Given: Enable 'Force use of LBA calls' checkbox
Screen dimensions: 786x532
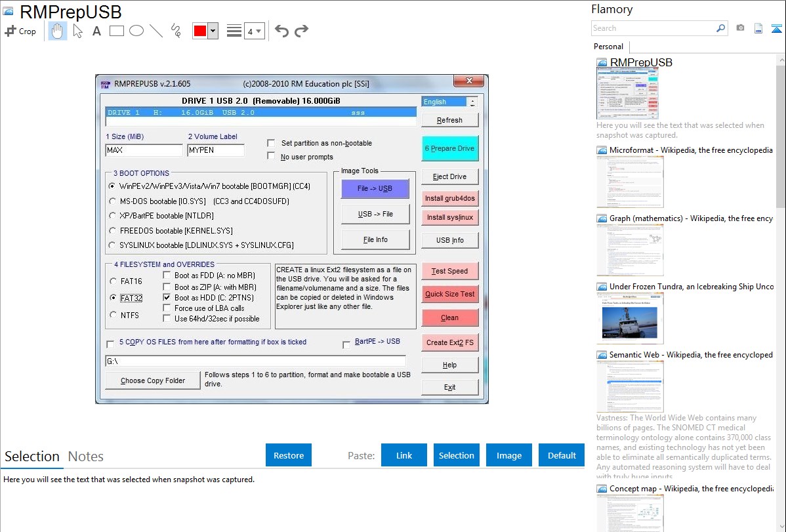Looking at the screenshot, I should [167, 308].
